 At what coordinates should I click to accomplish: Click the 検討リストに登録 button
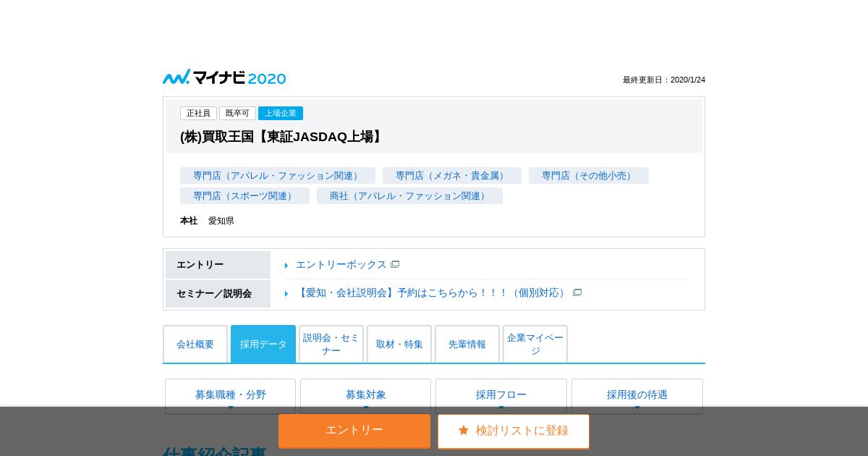click(514, 431)
